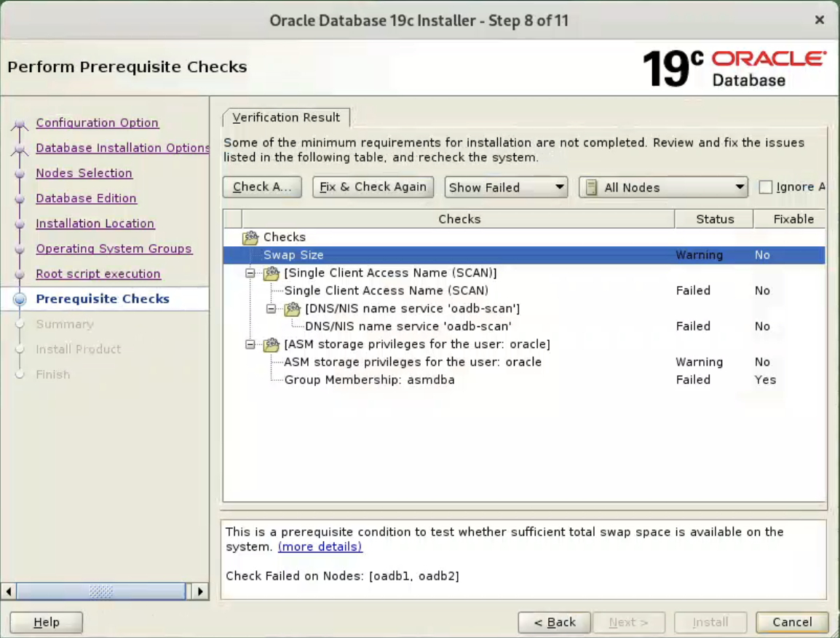The image size is (840, 638).
Task: Collapse the [Single Client Access Name (SCAN)] group
Action: click(x=250, y=273)
